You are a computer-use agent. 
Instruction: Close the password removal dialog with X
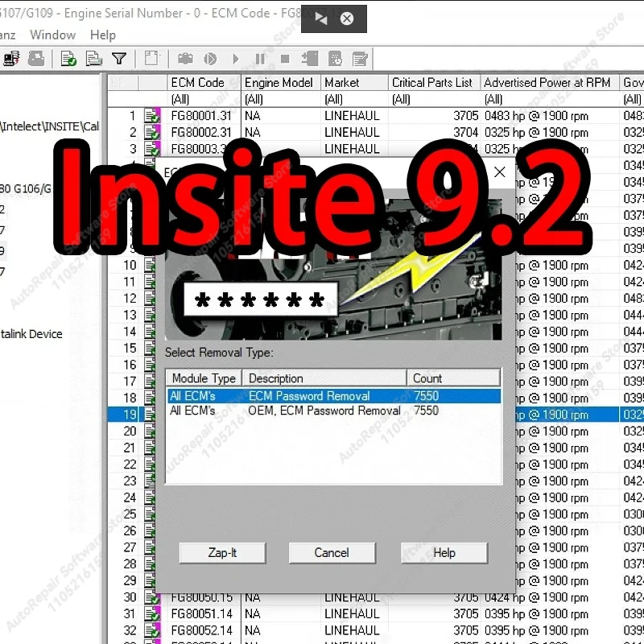(499, 172)
